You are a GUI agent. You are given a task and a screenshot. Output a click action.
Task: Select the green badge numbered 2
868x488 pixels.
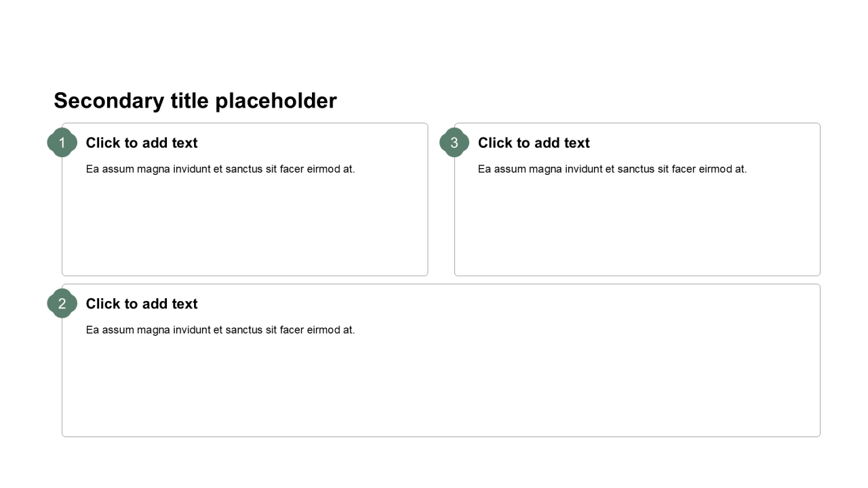coord(62,304)
